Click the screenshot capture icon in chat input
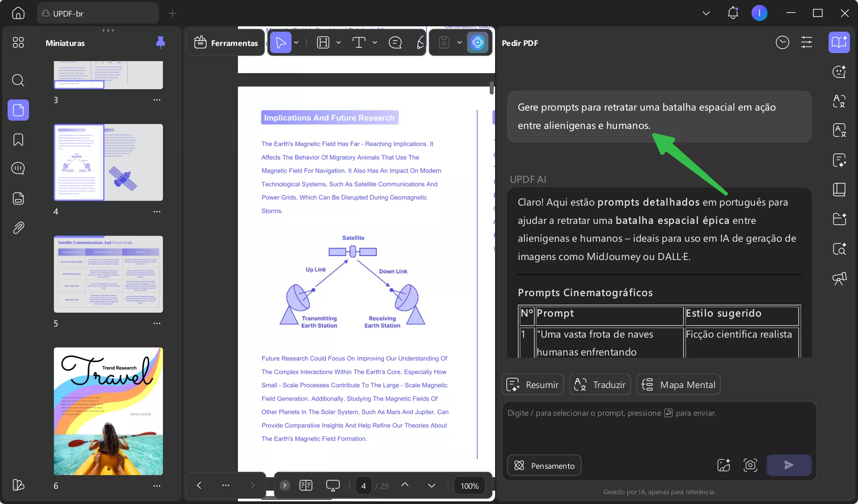The image size is (858, 504). tap(750, 465)
